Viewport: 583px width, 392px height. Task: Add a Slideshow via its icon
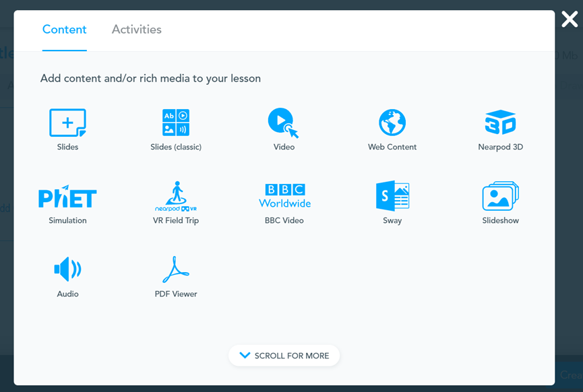coord(501,196)
